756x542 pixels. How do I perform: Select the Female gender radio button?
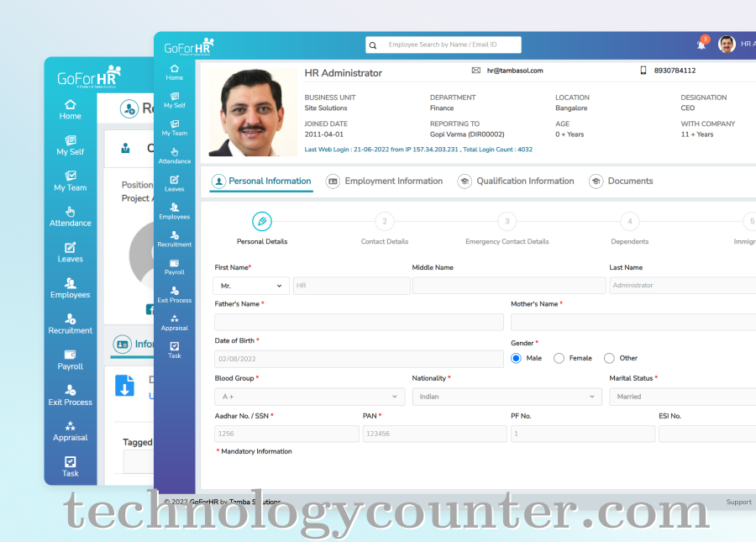point(559,358)
